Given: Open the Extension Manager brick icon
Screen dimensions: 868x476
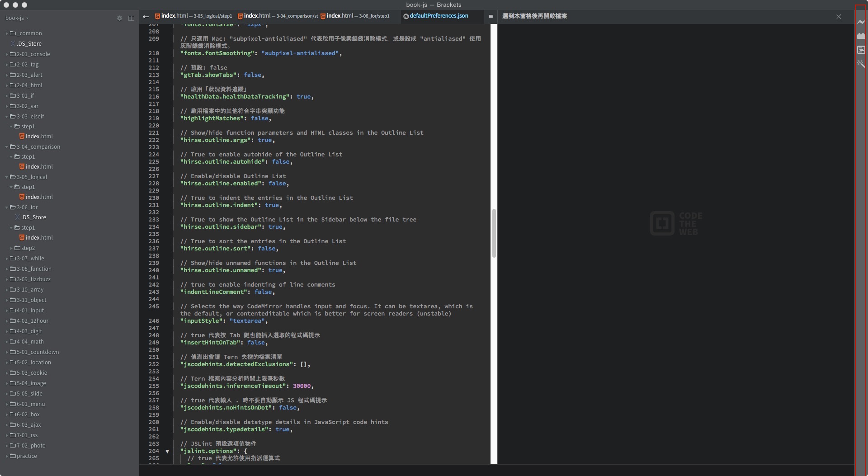Looking at the screenshot, I should (x=861, y=36).
